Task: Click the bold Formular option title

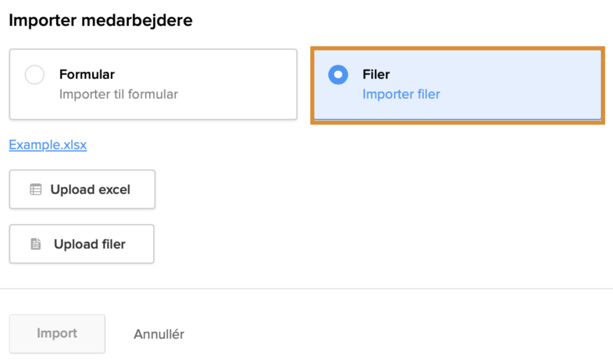Action: (87, 74)
